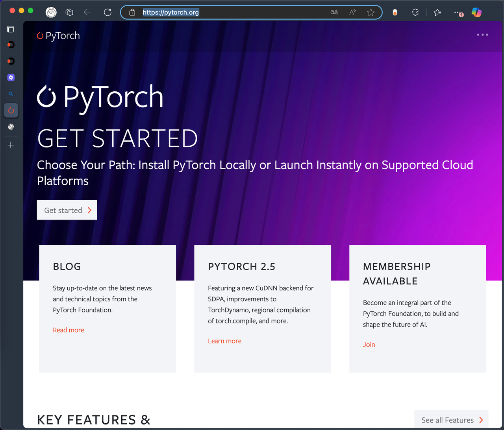This screenshot has width=504, height=430.
Task: Add this page to favorites with star
Action: 371,13
